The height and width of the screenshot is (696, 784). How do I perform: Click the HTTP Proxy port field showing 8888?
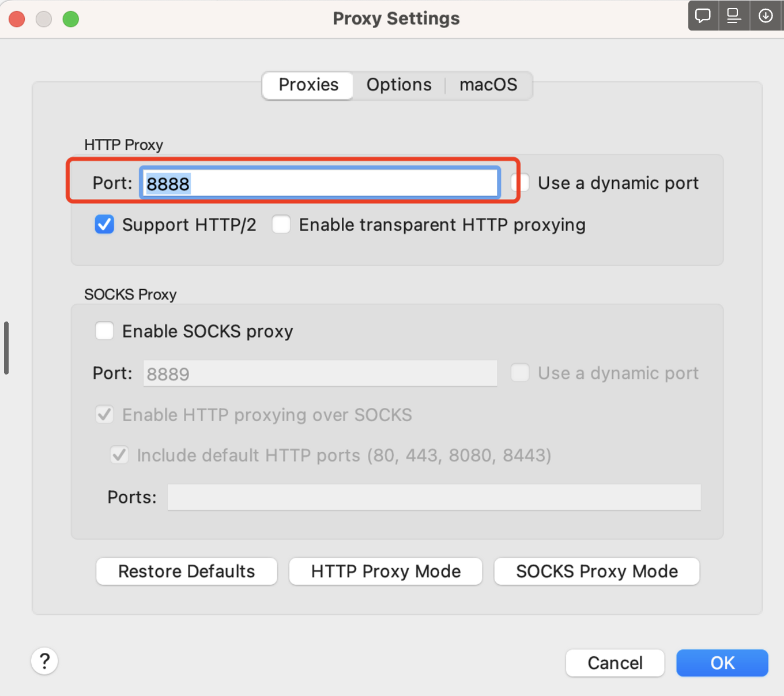pos(319,183)
